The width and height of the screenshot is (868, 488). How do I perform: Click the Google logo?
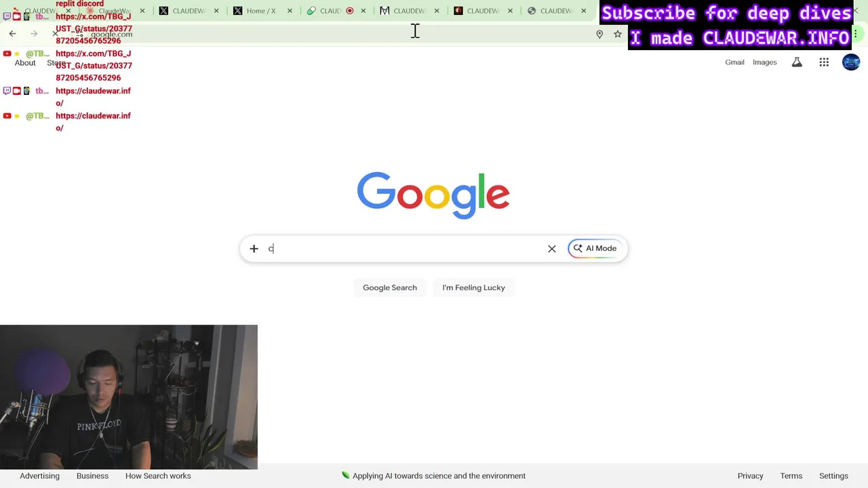click(x=433, y=195)
